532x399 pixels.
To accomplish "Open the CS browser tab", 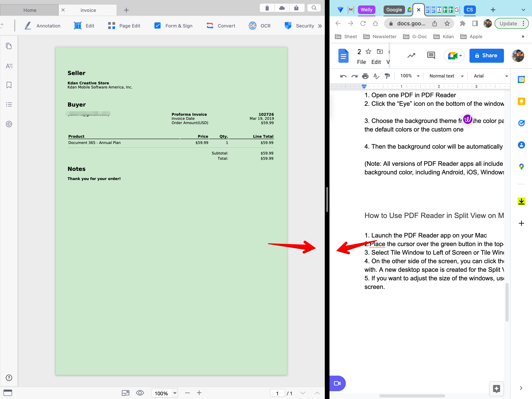I will 469,10.
